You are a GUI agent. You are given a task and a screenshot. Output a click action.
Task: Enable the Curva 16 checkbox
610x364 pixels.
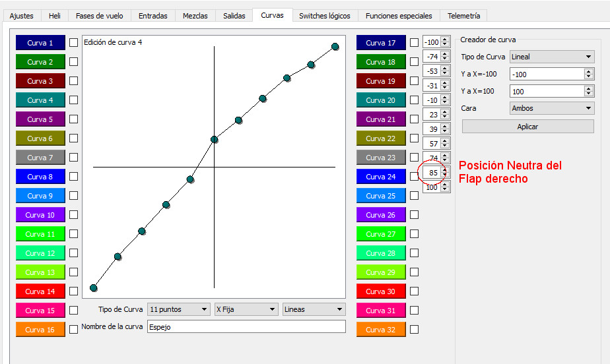click(x=74, y=330)
